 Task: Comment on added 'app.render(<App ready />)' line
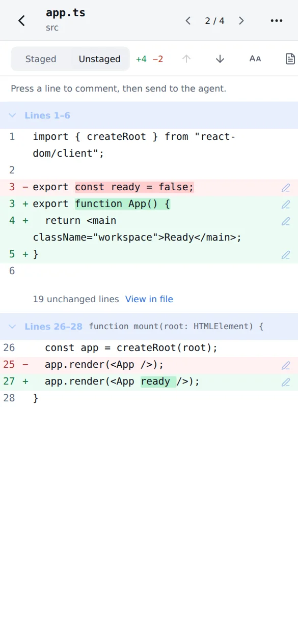click(x=286, y=382)
